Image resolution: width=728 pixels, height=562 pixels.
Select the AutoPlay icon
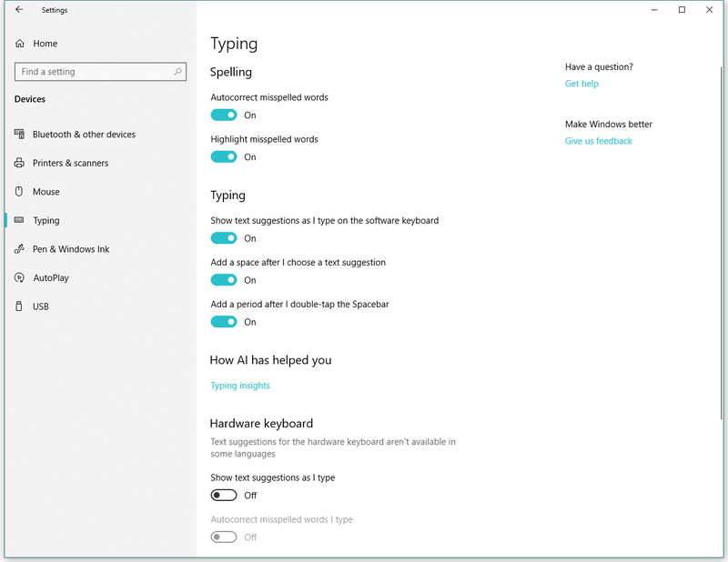tap(19, 278)
